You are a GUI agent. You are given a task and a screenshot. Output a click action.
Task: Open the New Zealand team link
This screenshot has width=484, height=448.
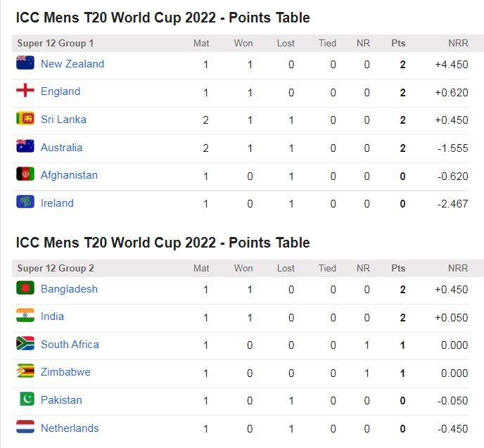coord(72,64)
